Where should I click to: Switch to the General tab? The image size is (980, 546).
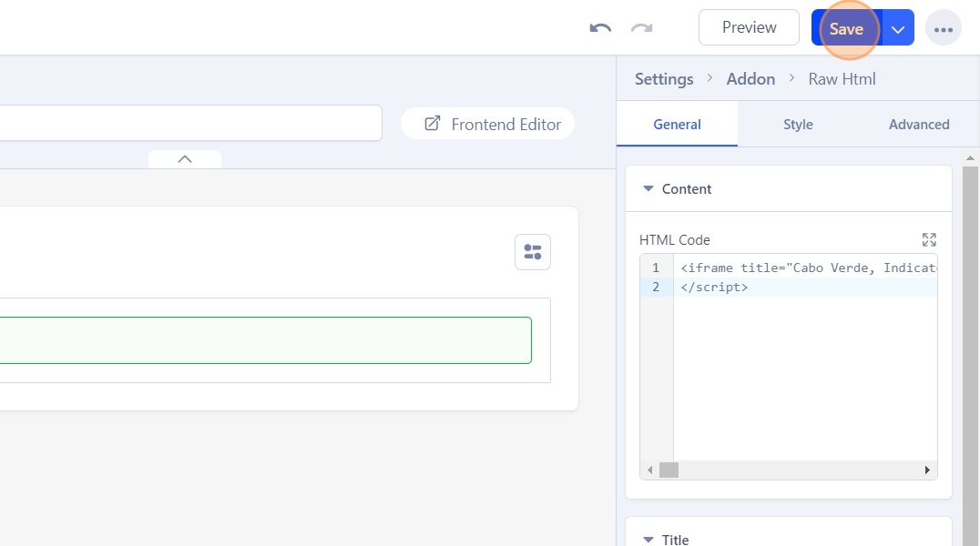point(677,125)
